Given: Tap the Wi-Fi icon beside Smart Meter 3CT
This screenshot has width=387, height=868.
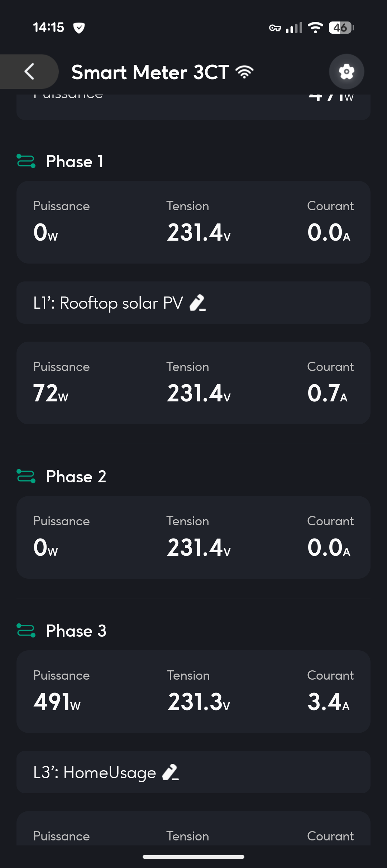Looking at the screenshot, I should (244, 72).
